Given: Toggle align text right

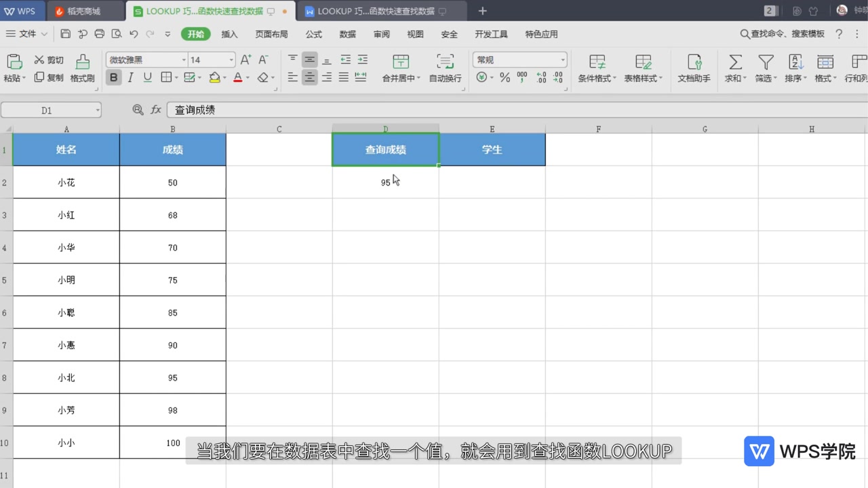Looking at the screenshot, I should (327, 78).
